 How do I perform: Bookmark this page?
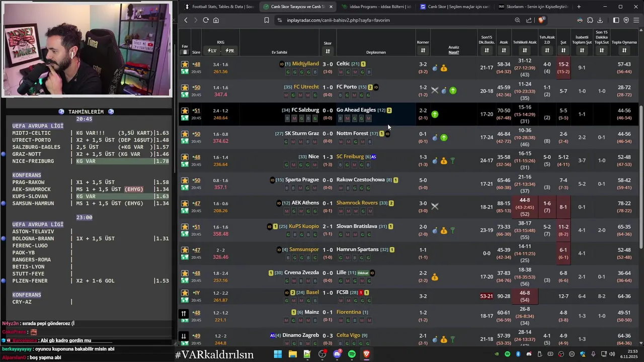tap(267, 20)
